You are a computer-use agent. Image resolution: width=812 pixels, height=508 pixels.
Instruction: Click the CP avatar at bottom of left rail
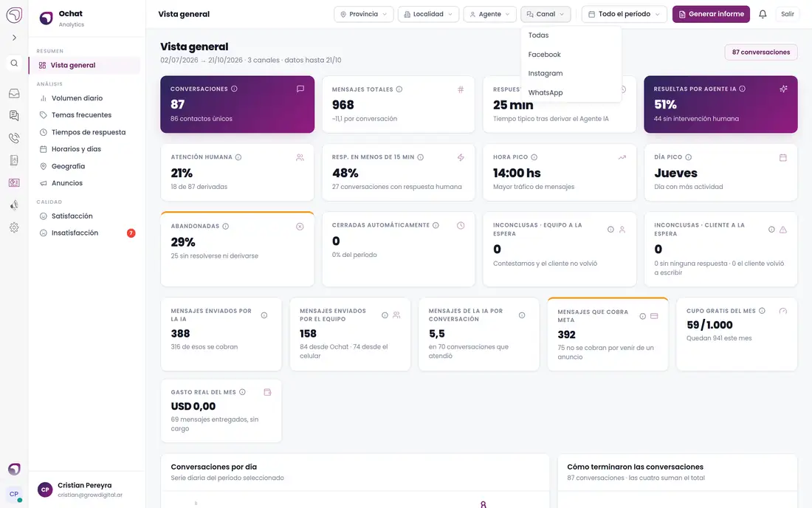pos(14,494)
